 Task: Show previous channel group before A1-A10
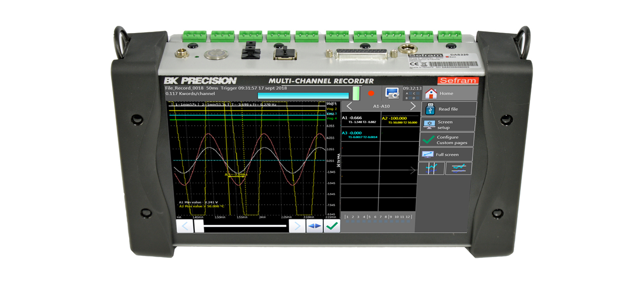(x=349, y=106)
